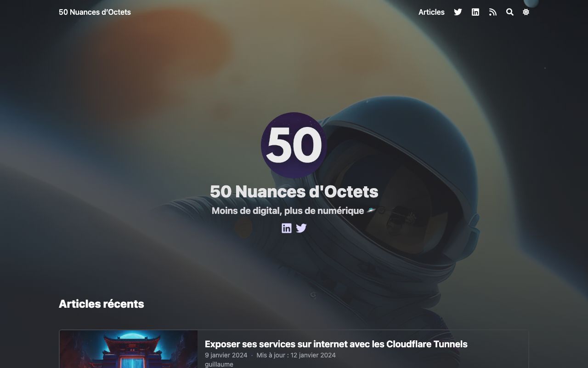This screenshot has height=368, width=588.
Task: Go to the 50 Nuances d'Octets home link
Action: tap(95, 12)
